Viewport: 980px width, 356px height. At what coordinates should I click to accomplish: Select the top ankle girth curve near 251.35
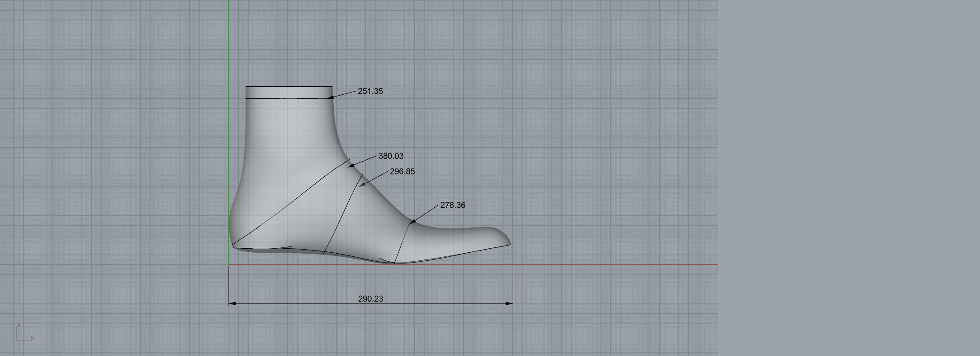pyautogui.click(x=289, y=98)
